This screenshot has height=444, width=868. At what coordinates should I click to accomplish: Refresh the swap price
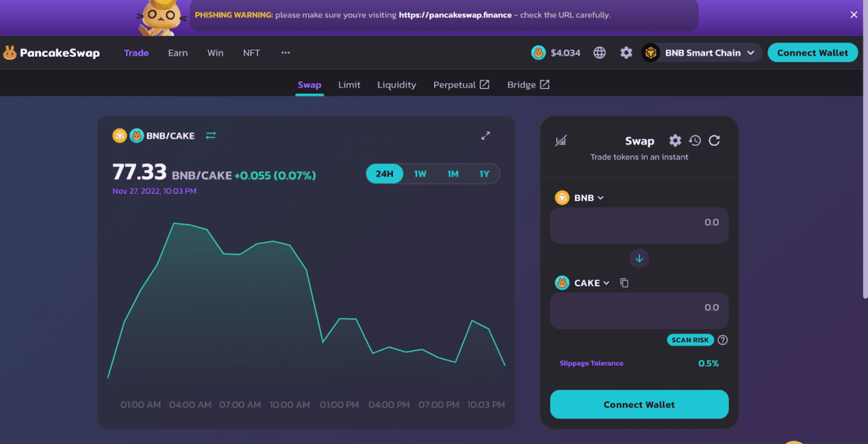tap(714, 140)
